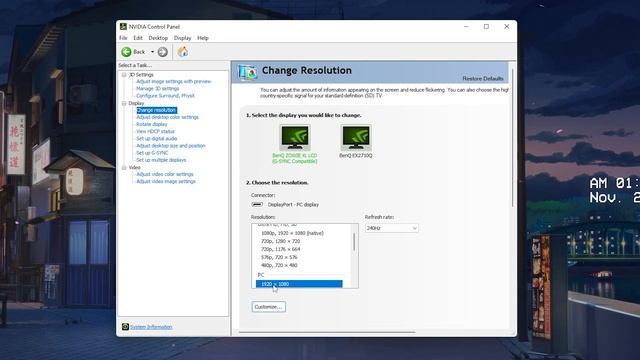Open the Edit menu
Screen dimensions: 640x360
138,38
